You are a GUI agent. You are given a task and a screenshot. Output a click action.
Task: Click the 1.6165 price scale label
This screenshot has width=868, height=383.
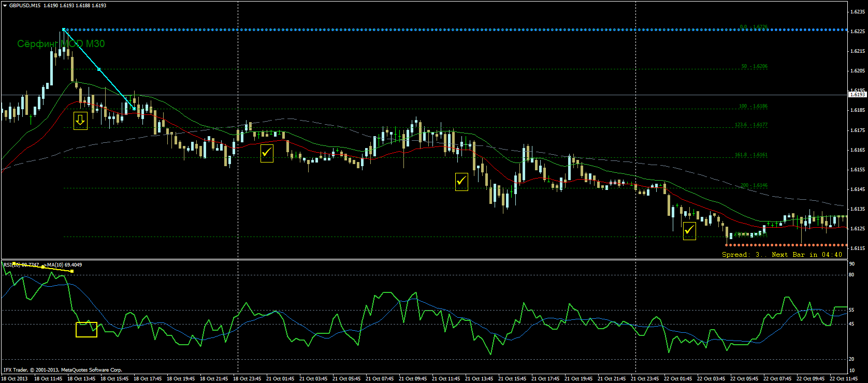pos(858,150)
